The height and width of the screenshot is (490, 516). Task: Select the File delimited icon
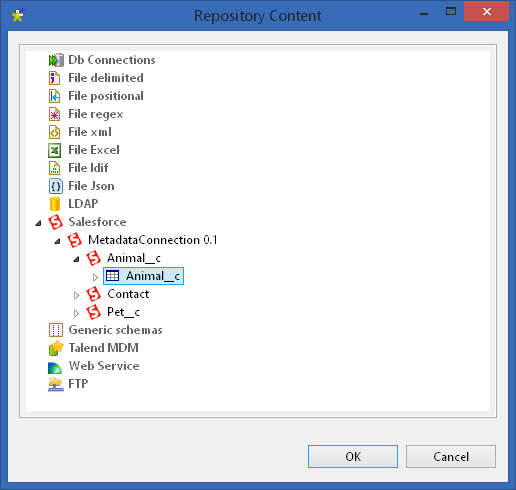(x=54, y=78)
